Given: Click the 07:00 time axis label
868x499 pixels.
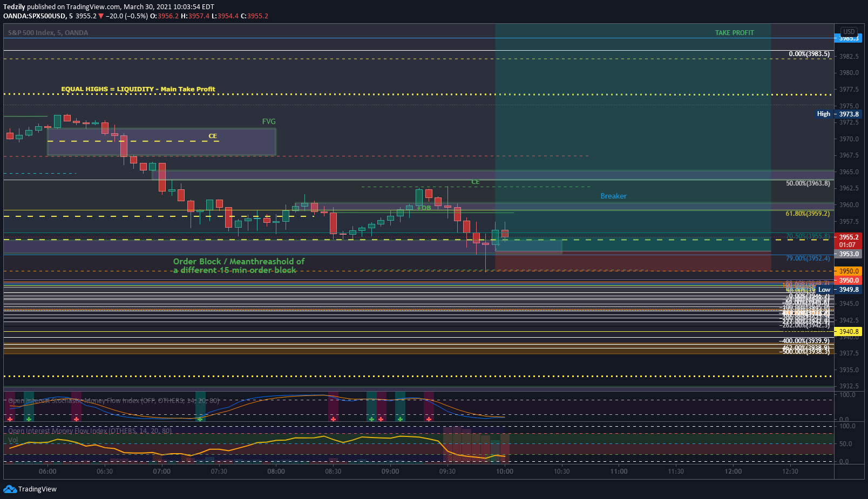Looking at the screenshot, I should (x=162, y=471).
